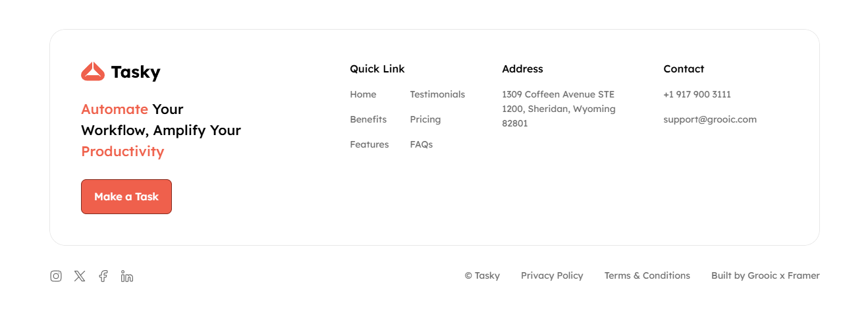
Task: Click the Tasky logo icon
Action: [93, 72]
